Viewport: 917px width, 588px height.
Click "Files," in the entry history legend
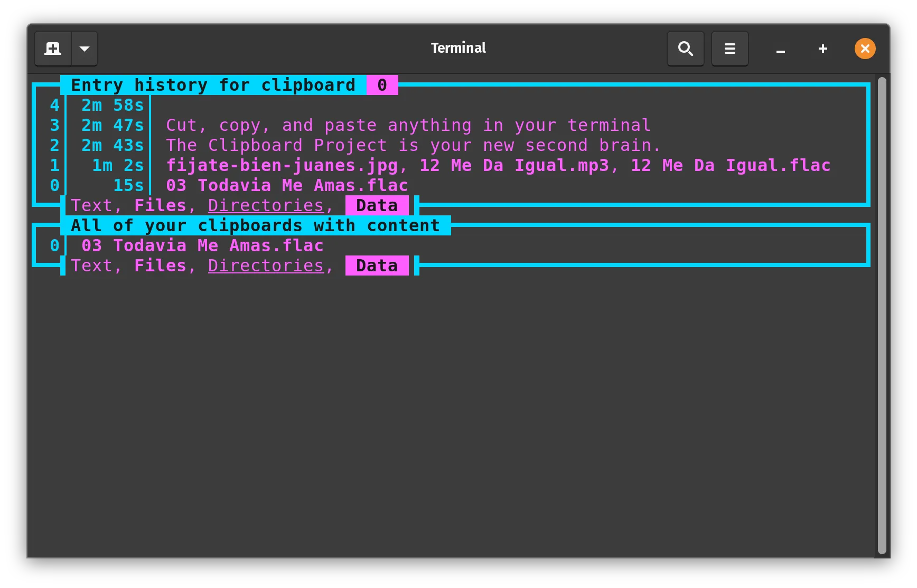tap(165, 205)
